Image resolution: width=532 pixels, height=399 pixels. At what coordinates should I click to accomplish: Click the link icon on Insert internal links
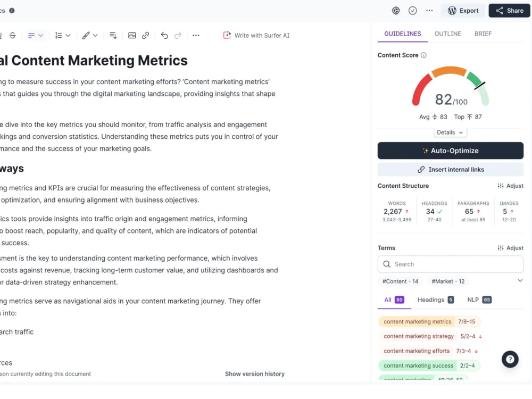[x=421, y=169]
